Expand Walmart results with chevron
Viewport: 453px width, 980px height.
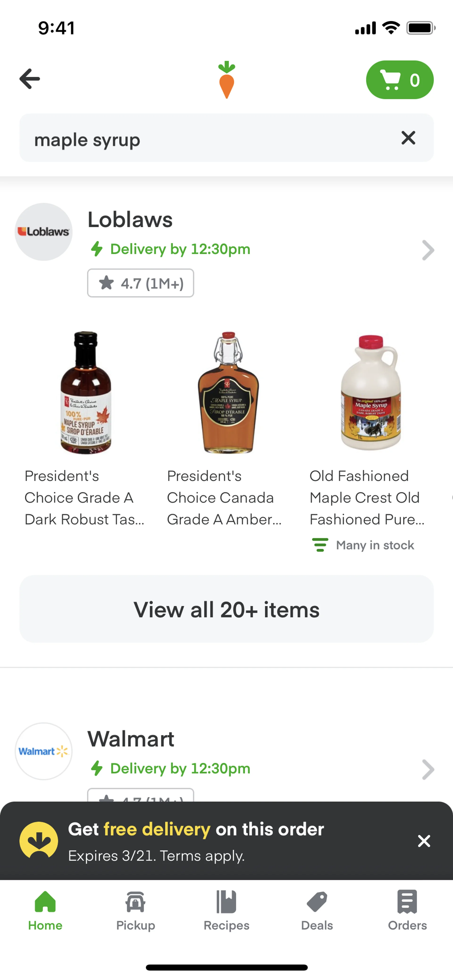coord(428,769)
